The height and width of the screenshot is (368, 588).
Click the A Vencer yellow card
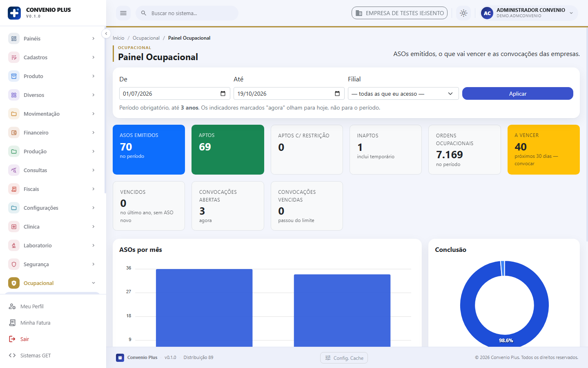click(x=543, y=150)
